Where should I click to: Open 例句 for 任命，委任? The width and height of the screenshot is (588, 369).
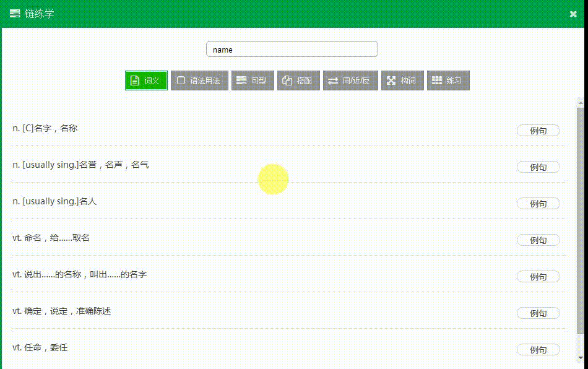538,350
